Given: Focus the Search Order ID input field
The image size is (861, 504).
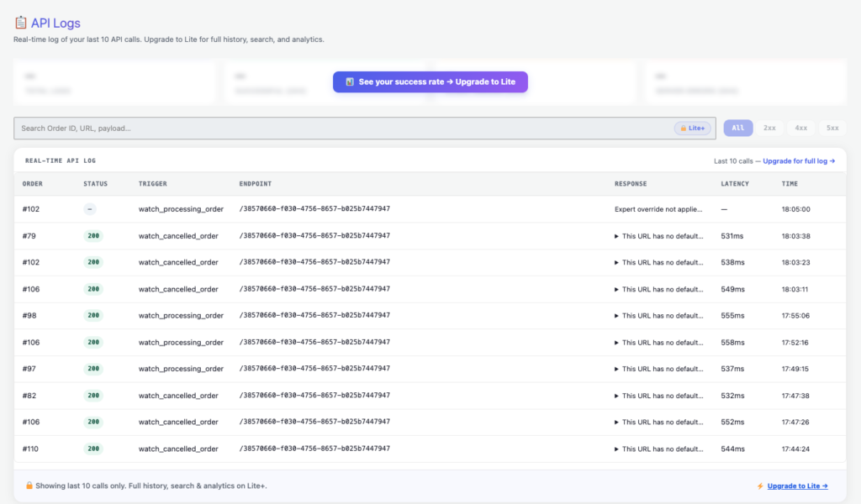Looking at the screenshot, I should 365,129.
